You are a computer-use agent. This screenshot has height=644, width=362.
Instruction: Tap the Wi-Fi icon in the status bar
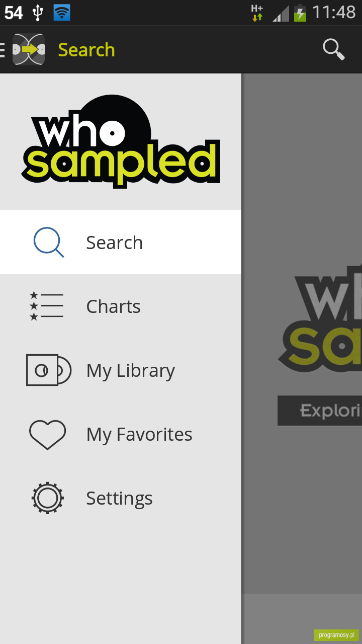(x=62, y=12)
